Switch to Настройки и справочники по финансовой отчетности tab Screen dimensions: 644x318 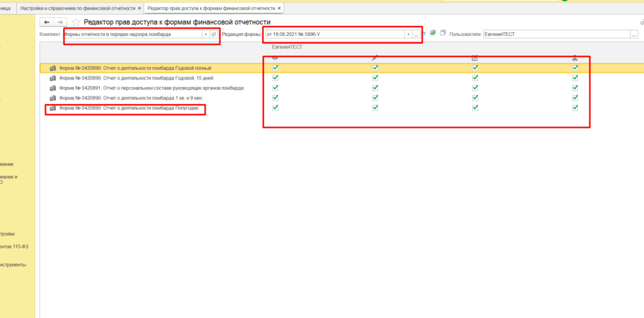77,8
